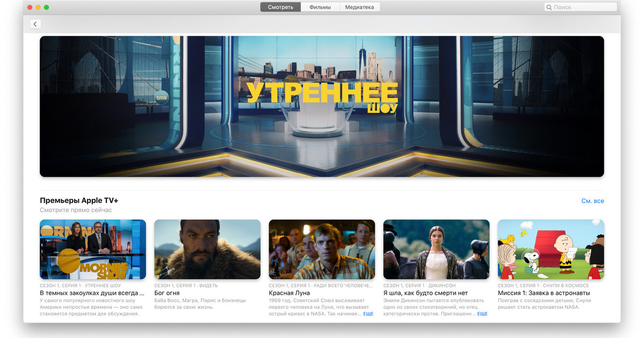Click description У самого популярного новостного шоу
The height and width of the screenshot is (338, 644).
click(91, 307)
